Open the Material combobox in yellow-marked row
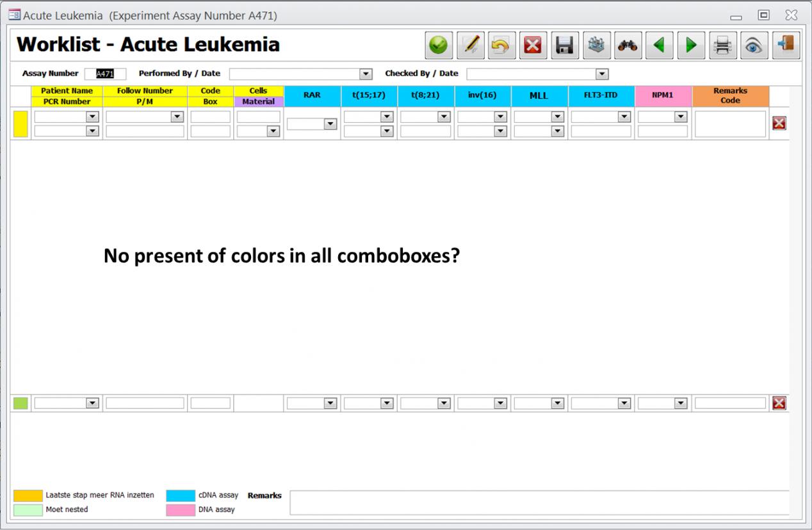The image size is (812, 530). point(273,131)
